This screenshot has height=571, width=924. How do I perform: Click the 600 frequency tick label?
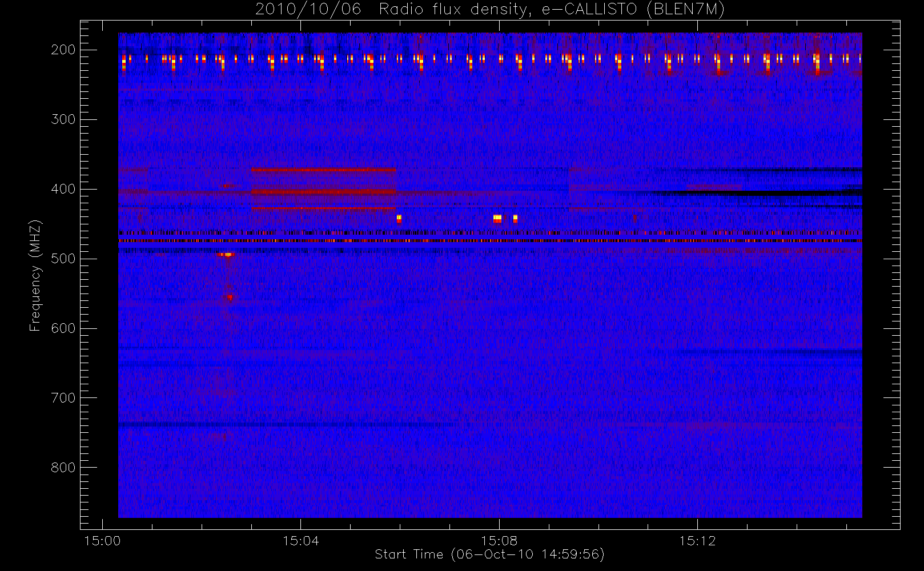click(63, 328)
